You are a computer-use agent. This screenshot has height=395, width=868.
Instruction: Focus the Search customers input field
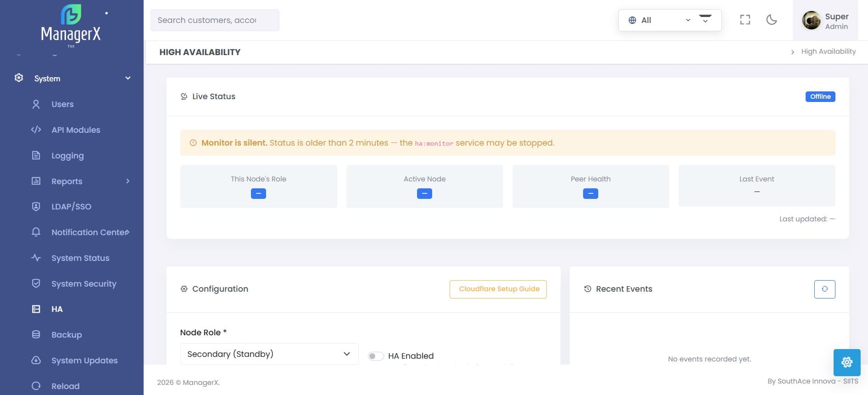(215, 20)
